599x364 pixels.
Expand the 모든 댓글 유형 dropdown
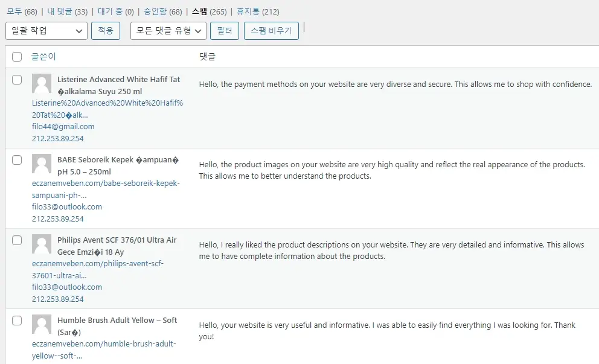[x=168, y=31]
